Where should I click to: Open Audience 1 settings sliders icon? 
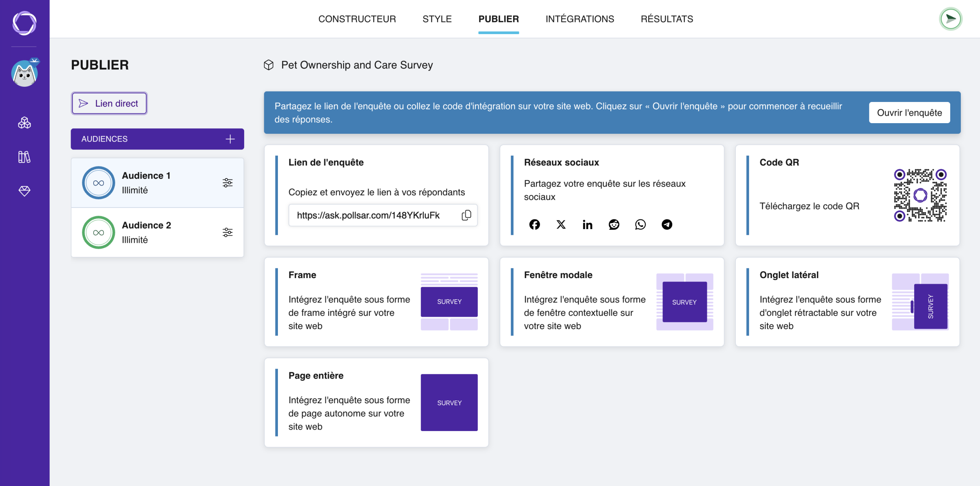point(228,183)
